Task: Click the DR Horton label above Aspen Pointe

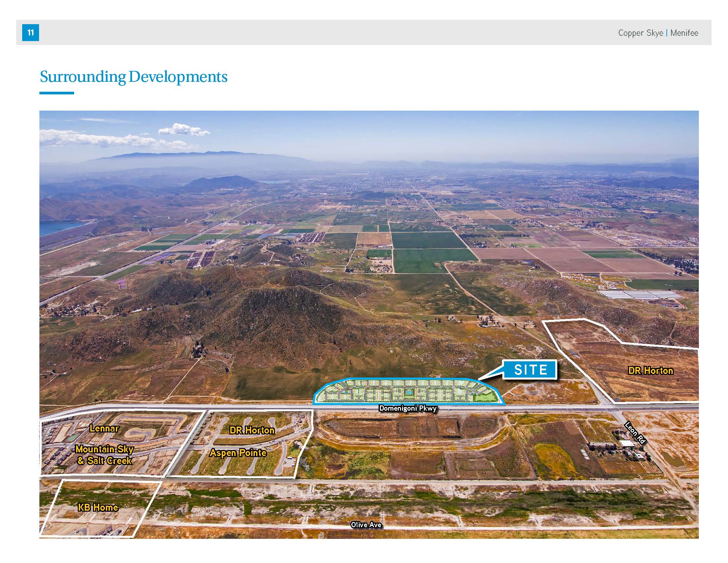Action: click(252, 431)
